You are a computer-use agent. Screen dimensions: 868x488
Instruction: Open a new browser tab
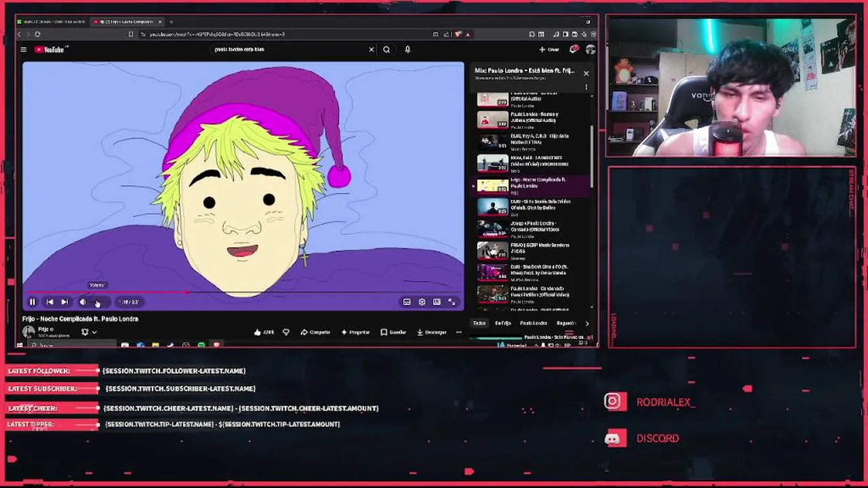pyautogui.click(x=171, y=22)
